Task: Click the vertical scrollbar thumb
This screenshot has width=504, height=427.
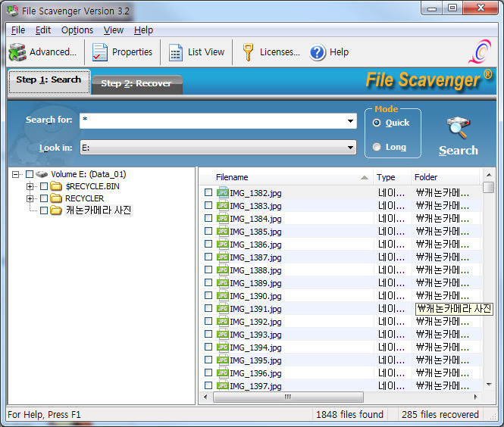Action: (489, 187)
